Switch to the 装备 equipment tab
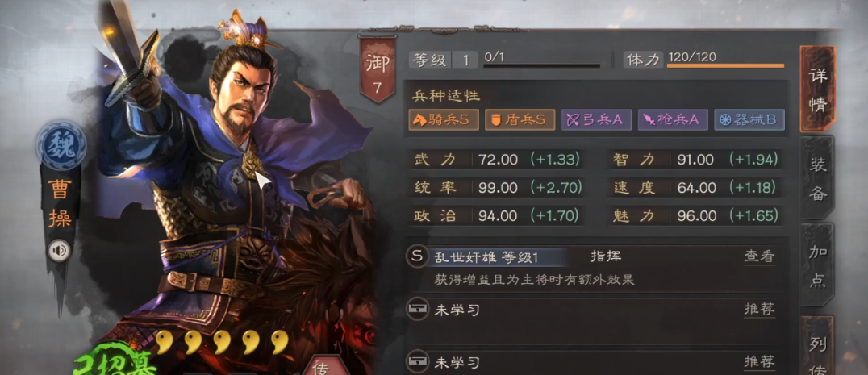Image resolution: width=868 pixels, height=375 pixels. point(818,178)
